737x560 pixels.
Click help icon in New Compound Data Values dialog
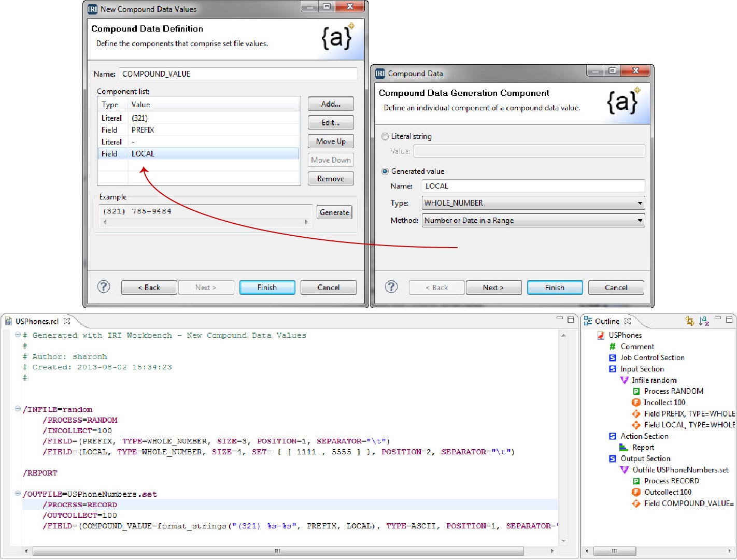pos(104,287)
